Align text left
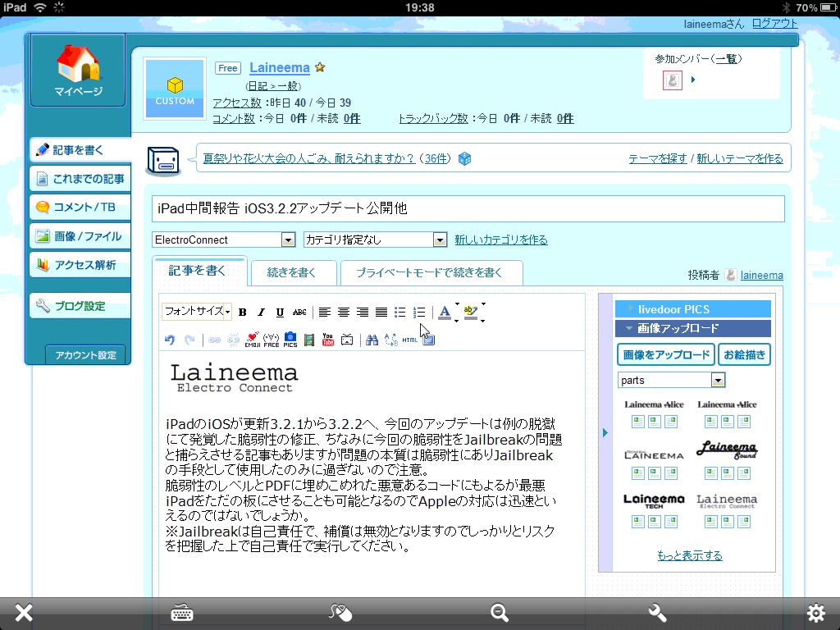This screenshot has width=840, height=630. coord(325,312)
